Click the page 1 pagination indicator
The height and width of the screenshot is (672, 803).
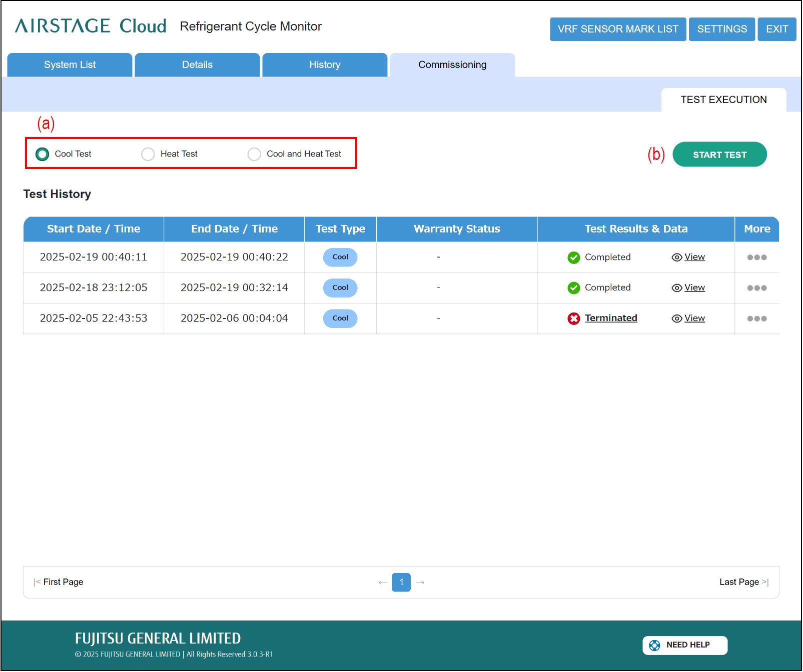(401, 582)
